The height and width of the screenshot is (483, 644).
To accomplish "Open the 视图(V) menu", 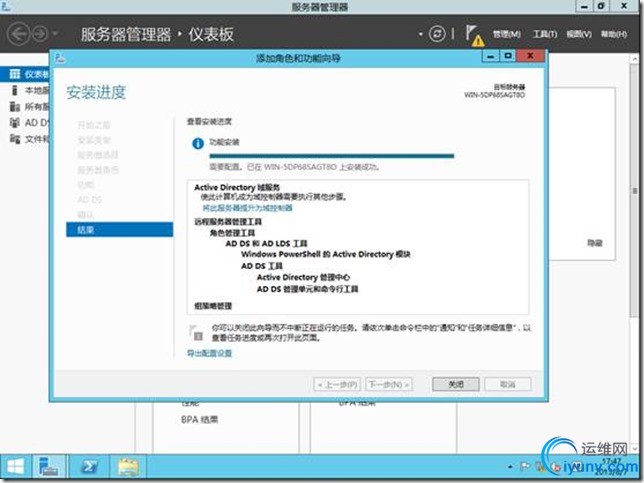I will 579,34.
